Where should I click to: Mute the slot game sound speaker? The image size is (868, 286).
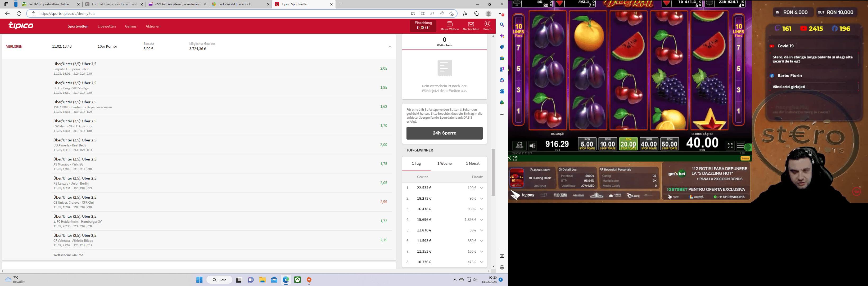(532, 146)
